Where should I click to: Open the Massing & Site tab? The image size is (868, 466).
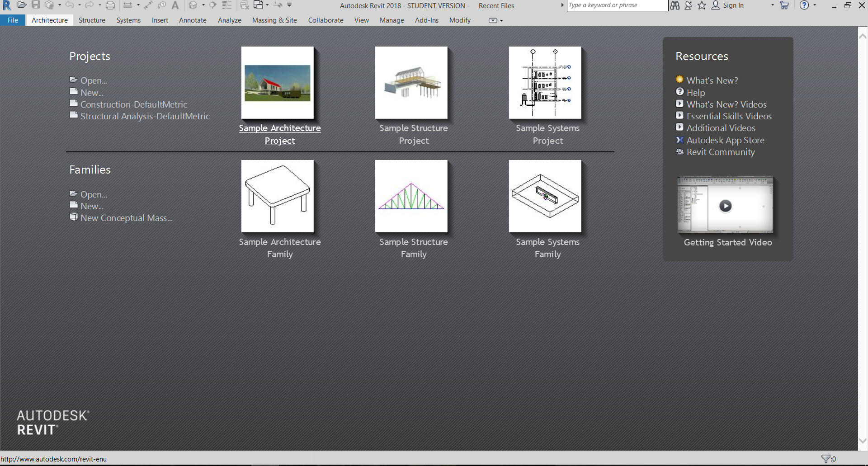pos(274,20)
